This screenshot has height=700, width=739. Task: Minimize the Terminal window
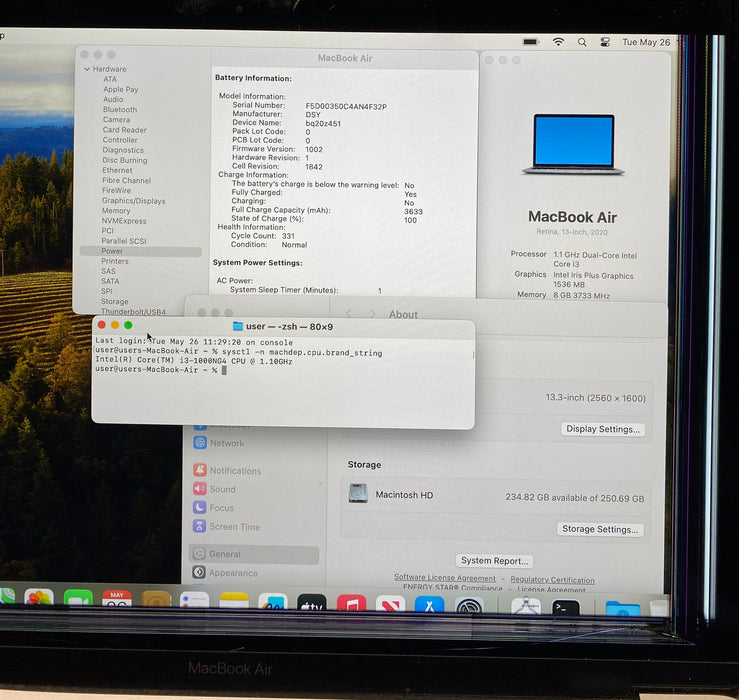pyautogui.click(x=115, y=325)
